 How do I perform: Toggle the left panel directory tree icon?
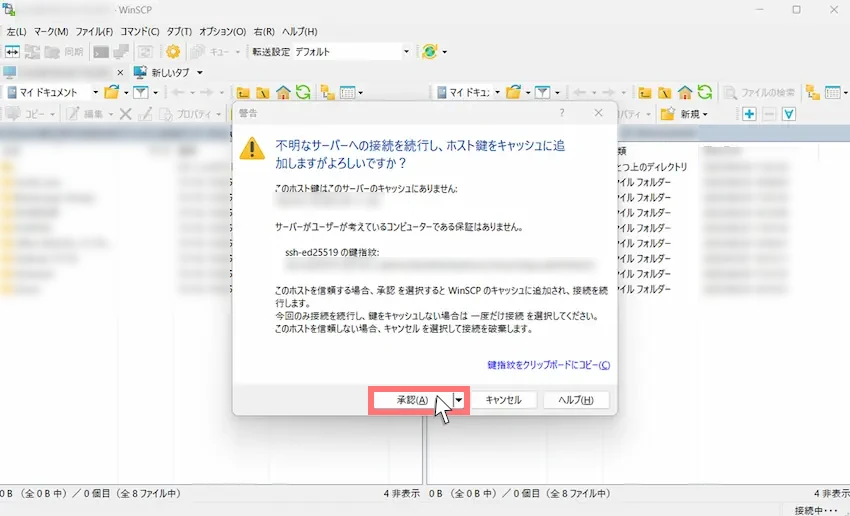328,93
